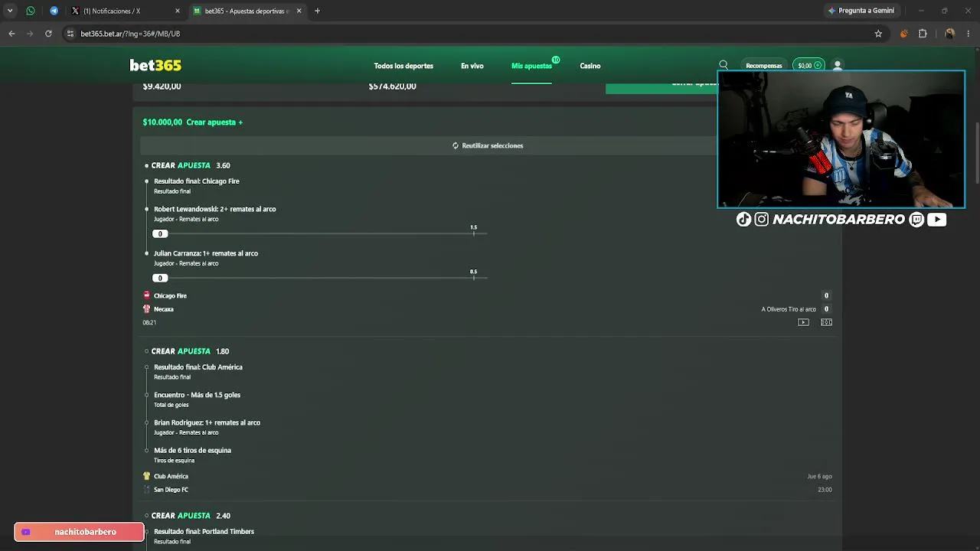The image size is (980, 551).
Task: Open Recompensas rewards button
Action: pos(764,66)
